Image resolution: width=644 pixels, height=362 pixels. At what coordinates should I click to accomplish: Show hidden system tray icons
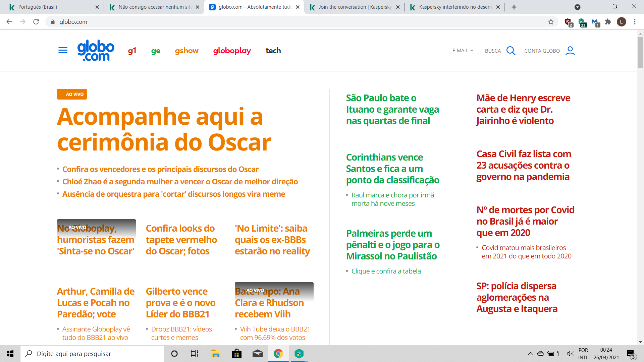[x=530, y=354]
